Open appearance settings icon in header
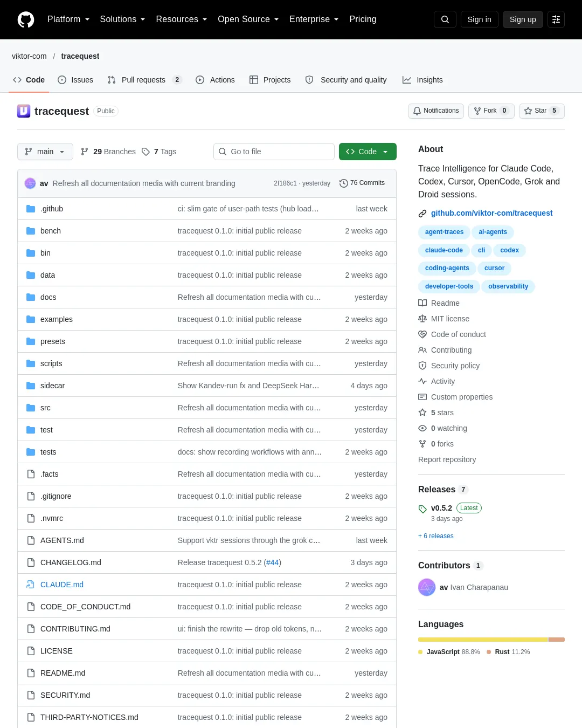 coord(556,19)
